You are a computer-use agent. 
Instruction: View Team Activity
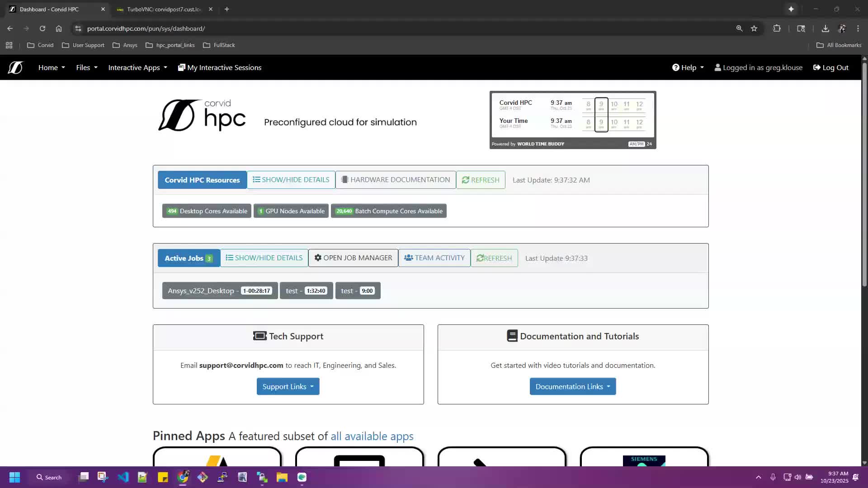click(x=434, y=258)
